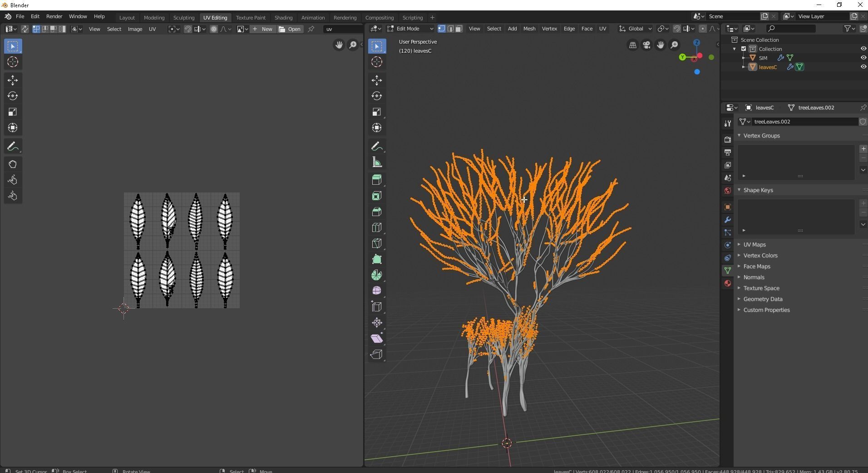Viewport: 868px width, 473px height.
Task: Switch to the Texture Paint workspace tab
Action: 251,18
